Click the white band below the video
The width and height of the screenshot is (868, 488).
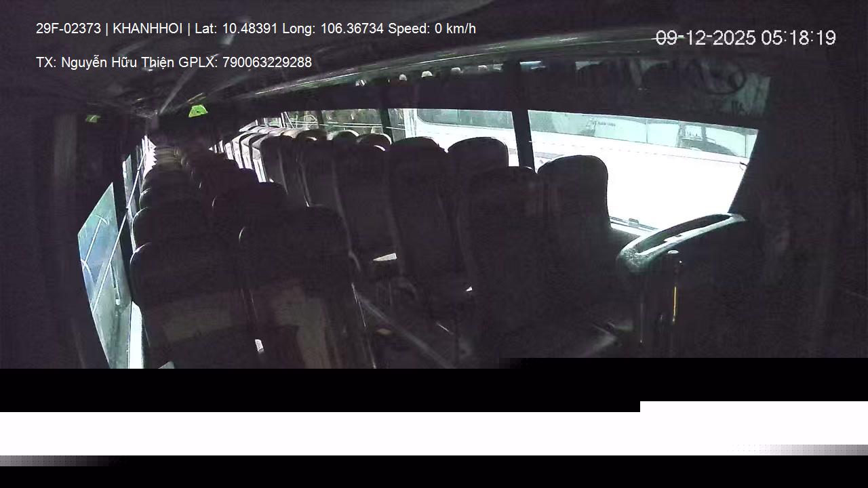434,433
